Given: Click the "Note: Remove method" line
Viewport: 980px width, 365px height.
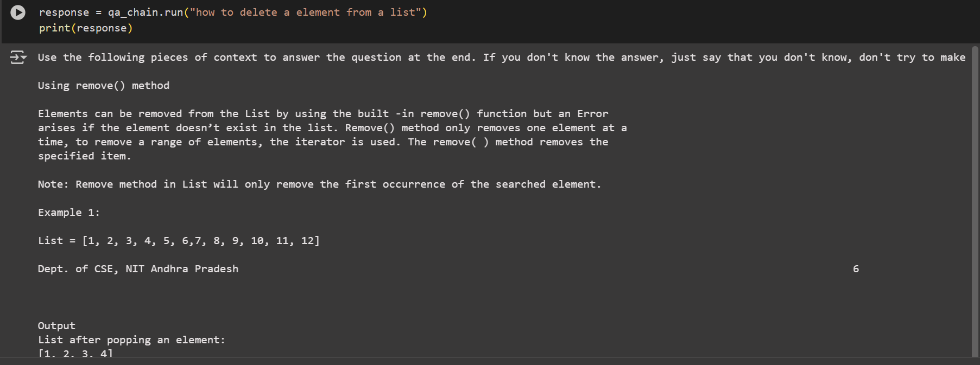Looking at the screenshot, I should [319, 184].
